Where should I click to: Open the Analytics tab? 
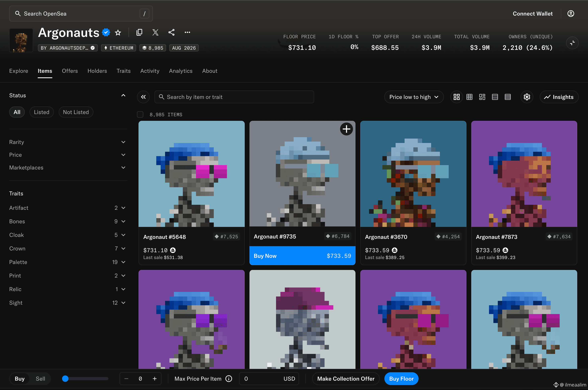pos(181,71)
